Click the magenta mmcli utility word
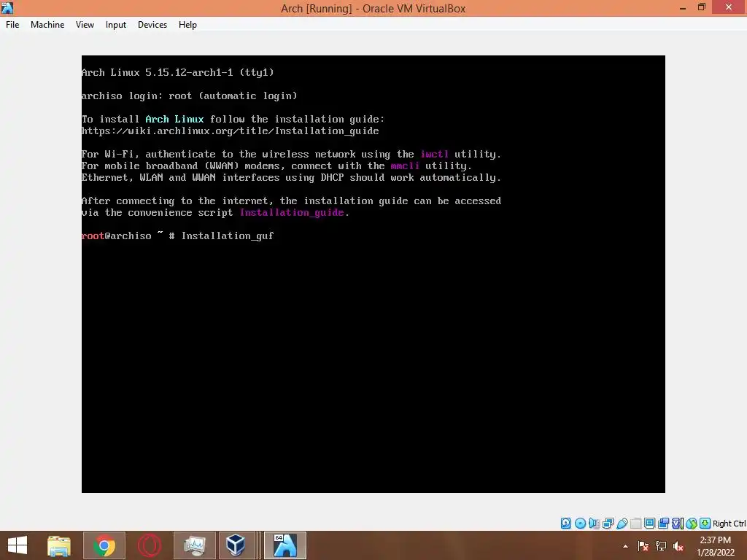The image size is (747, 560). coord(405,166)
